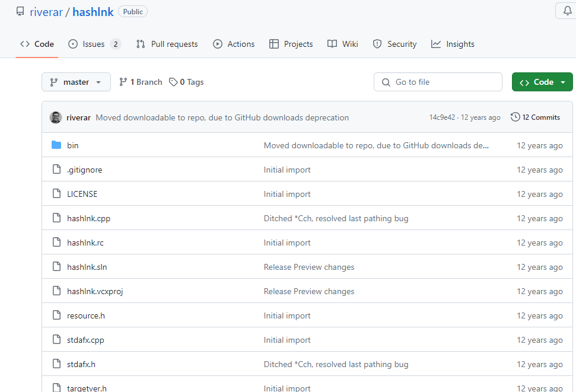
Task: Switch to the Issues tab
Action: pos(94,44)
